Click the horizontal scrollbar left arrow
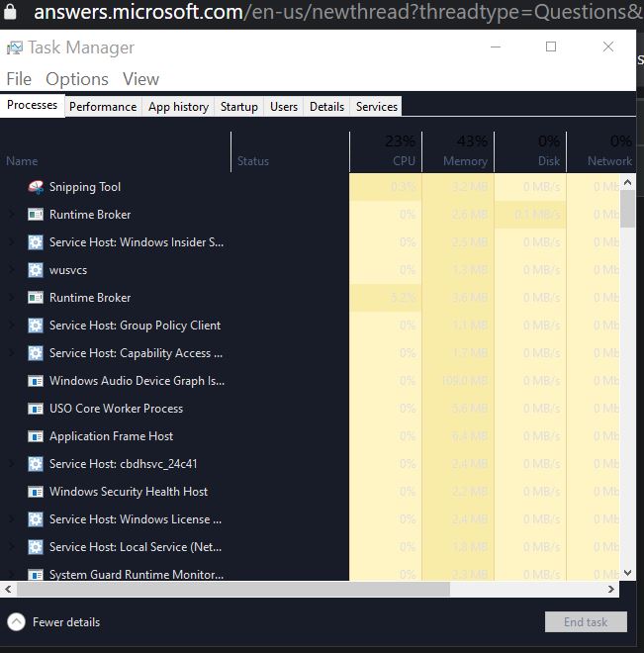 pyautogui.click(x=8, y=590)
